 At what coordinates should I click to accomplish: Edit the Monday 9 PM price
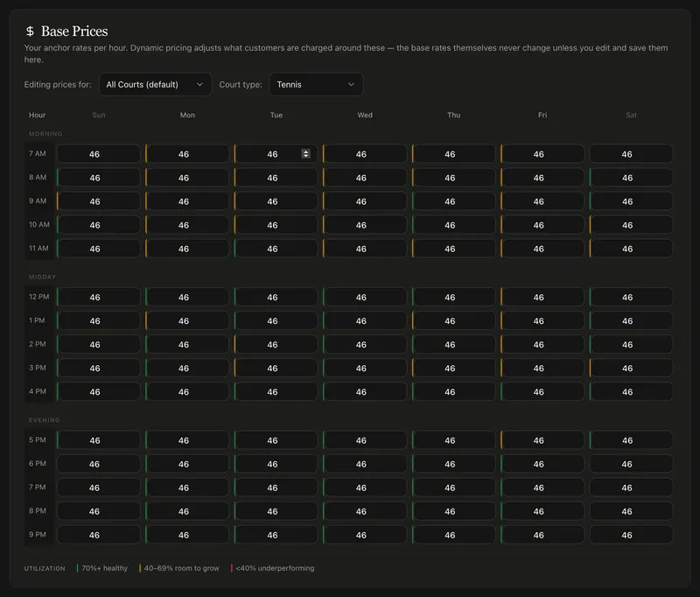click(x=187, y=535)
